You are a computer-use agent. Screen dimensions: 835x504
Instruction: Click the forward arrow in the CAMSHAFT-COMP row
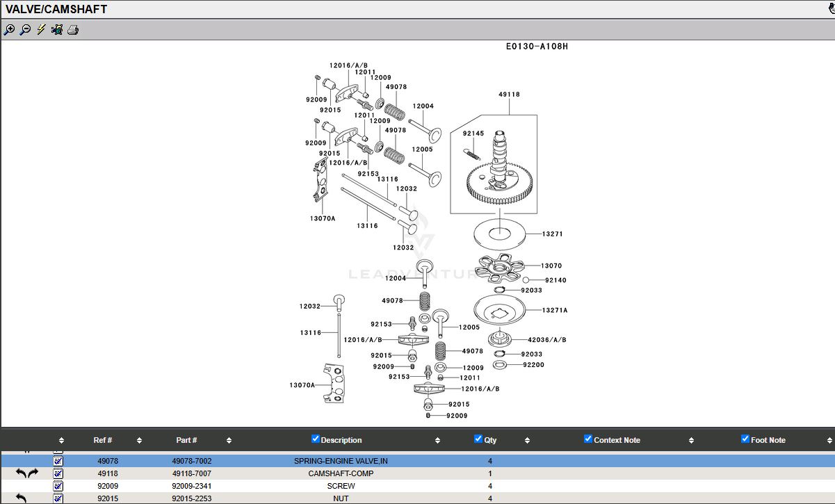33,473
